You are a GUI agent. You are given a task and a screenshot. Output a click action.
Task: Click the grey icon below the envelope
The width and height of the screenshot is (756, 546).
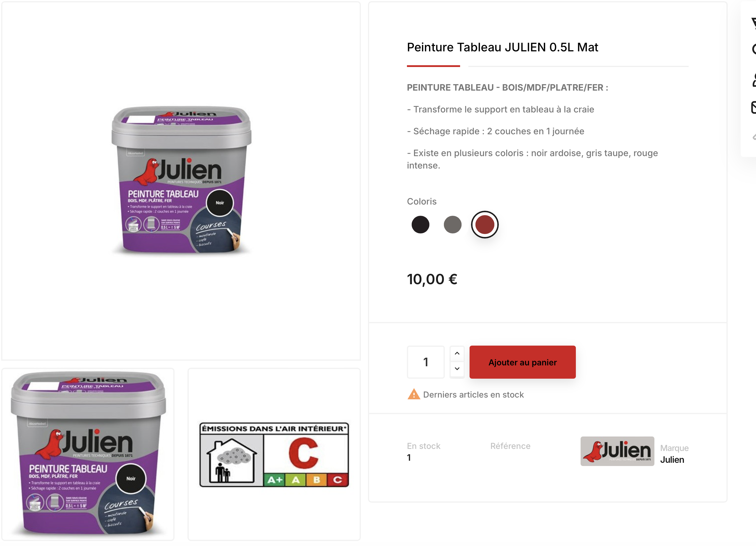(754, 137)
